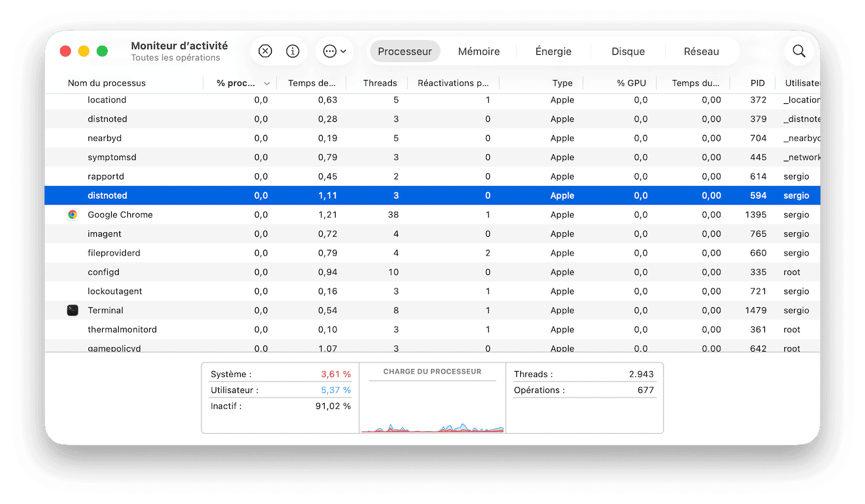Open the Disque tab
This screenshot has height=504, width=865.
click(x=627, y=52)
